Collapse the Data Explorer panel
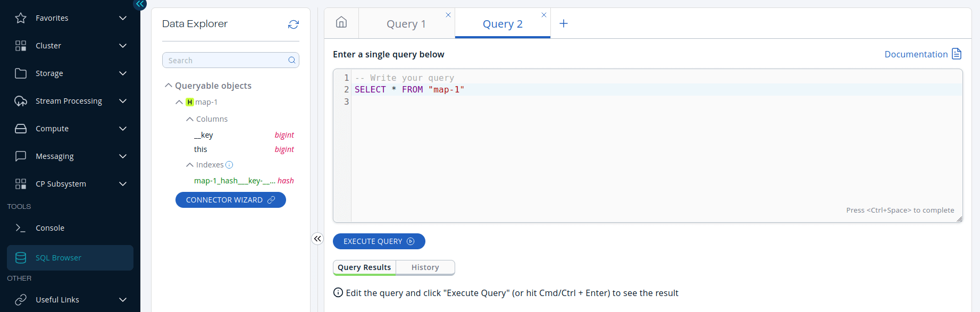Image resolution: width=980 pixels, height=312 pixels. [x=317, y=239]
